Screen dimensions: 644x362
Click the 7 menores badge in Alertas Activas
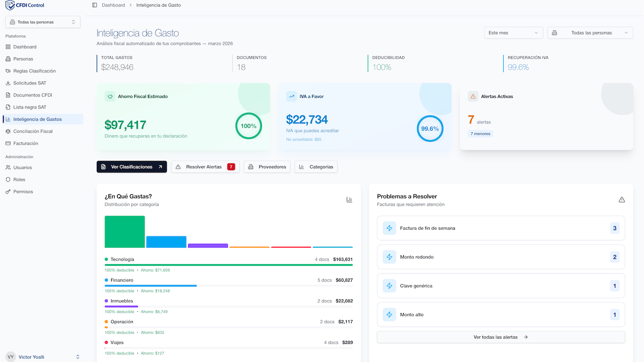click(479, 133)
